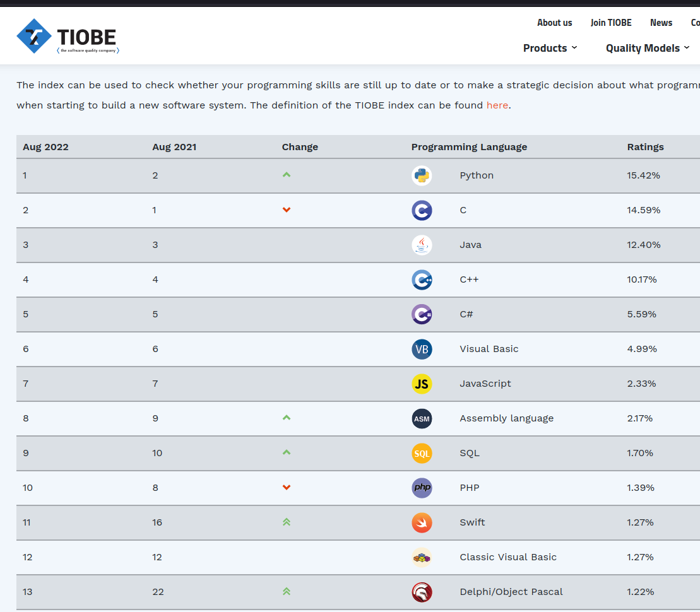Click the Assembly ASM icon
The image size is (700, 612).
(x=422, y=419)
